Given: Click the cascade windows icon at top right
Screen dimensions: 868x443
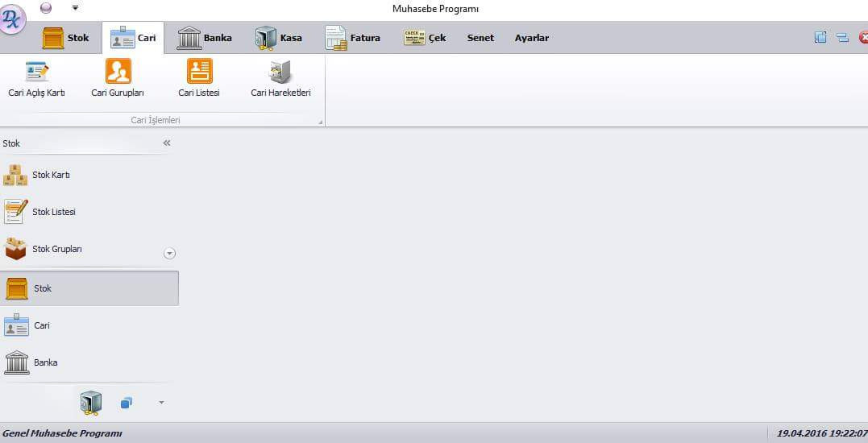Looking at the screenshot, I should click(x=820, y=37).
